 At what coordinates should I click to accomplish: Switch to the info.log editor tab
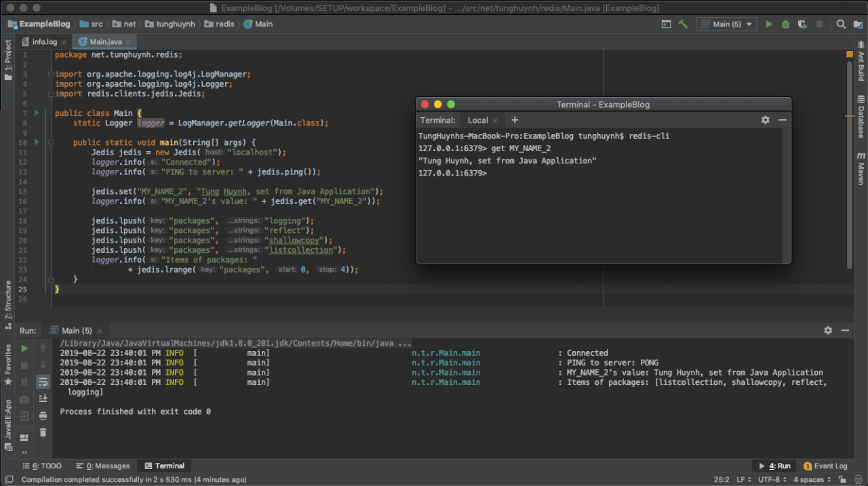pos(45,42)
